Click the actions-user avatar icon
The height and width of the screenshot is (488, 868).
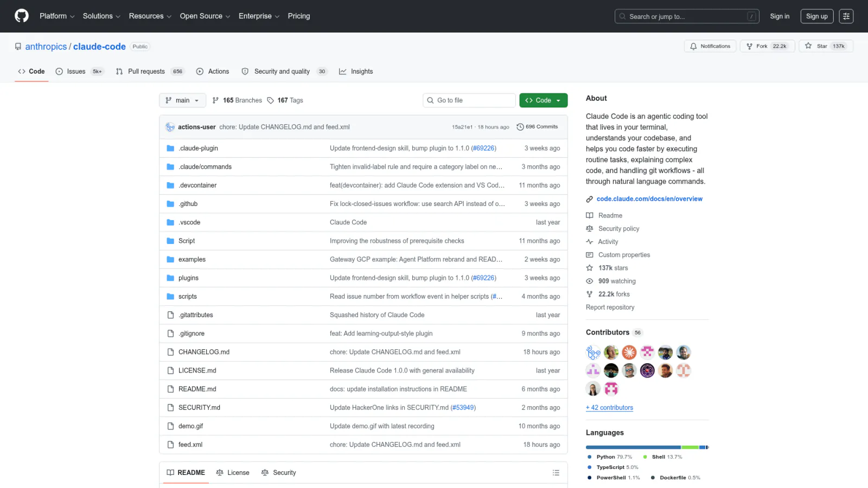point(170,127)
